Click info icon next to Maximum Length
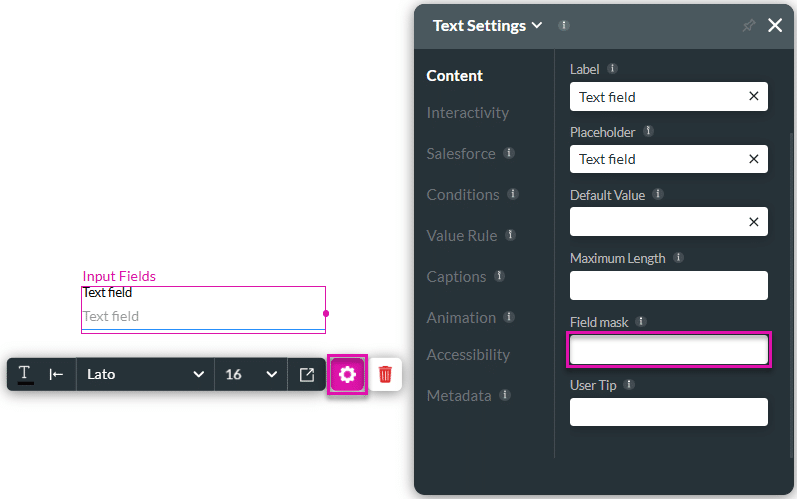Image resolution: width=797 pixels, height=499 pixels. pos(678,258)
